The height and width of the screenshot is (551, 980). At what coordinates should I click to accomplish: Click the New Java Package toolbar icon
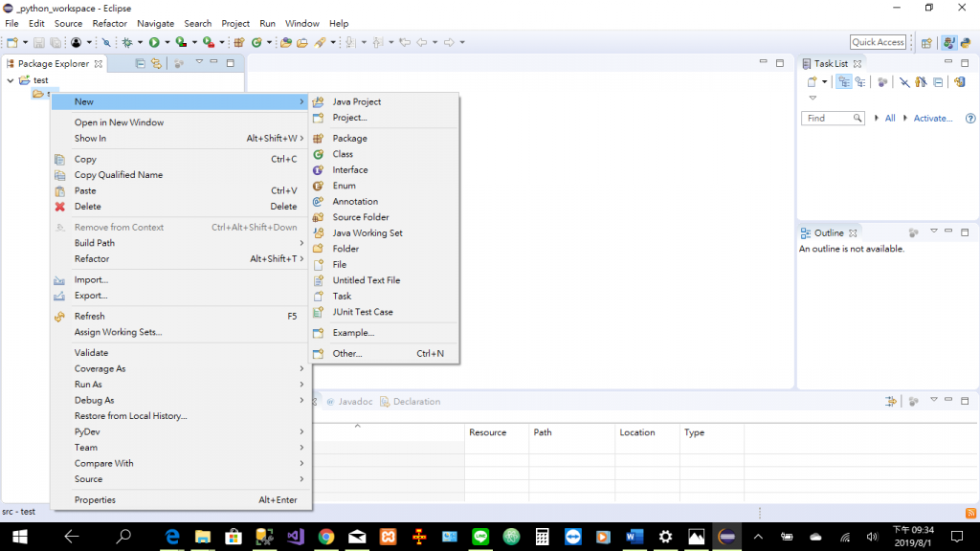[238, 42]
